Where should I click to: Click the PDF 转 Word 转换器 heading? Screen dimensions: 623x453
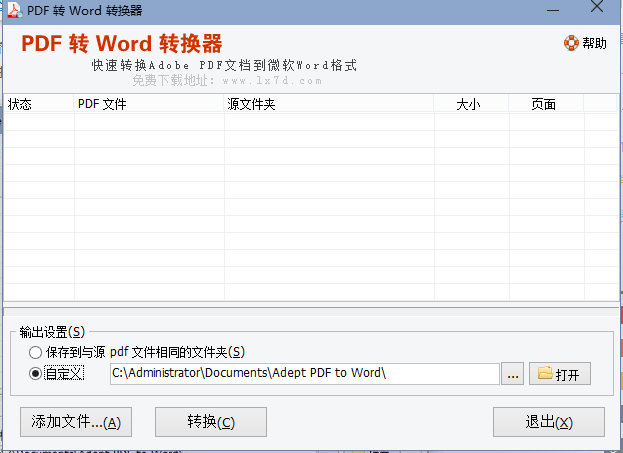coord(122,43)
